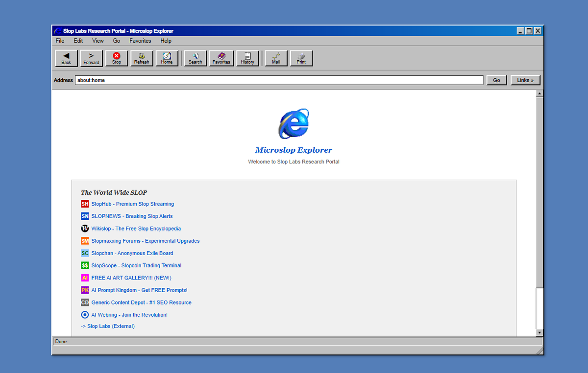The image size is (588, 373).
Task: Click the orange SM Slopmaxxing icon
Action: [85, 241]
